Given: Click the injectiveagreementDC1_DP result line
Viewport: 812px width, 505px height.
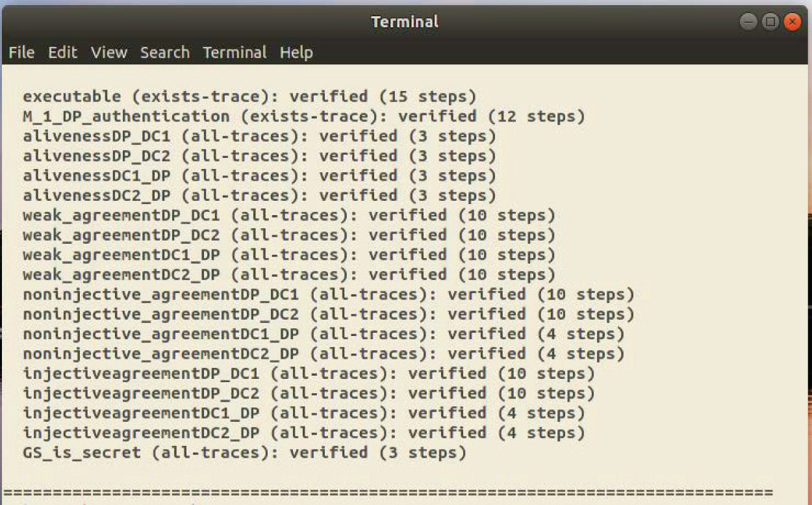Looking at the screenshot, I should click(x=303, y=413).
